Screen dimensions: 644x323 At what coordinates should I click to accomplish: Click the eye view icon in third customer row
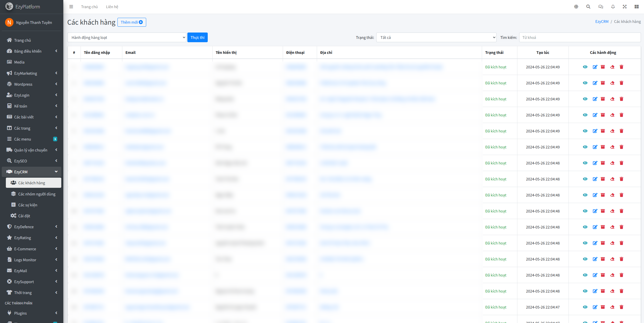[x=585, y=99]
